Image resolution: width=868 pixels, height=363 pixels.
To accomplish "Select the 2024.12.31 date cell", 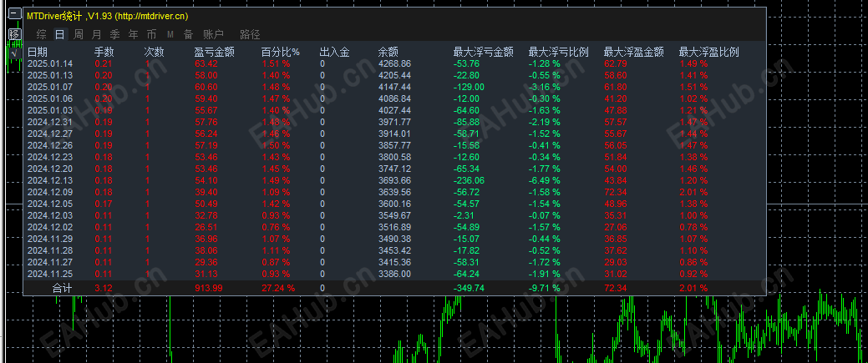I will coord(50,122).
